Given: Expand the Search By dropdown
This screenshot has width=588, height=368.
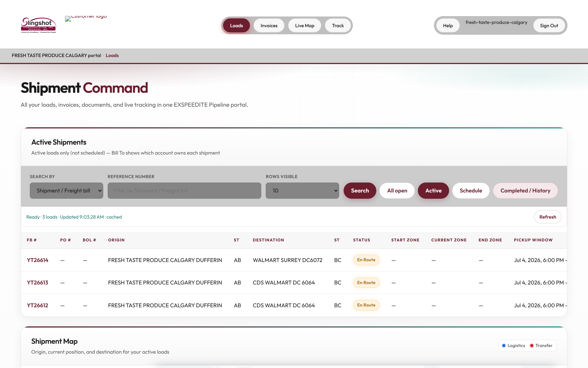Looking at the screenshot, I should pyautogui.click(x=66, y=191).
